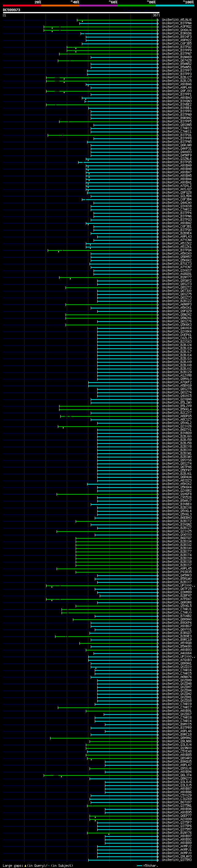This screenshot has height=868, width=197.
Task: Select hit label UniRef100_Q8H9A2
Action: 176,738
